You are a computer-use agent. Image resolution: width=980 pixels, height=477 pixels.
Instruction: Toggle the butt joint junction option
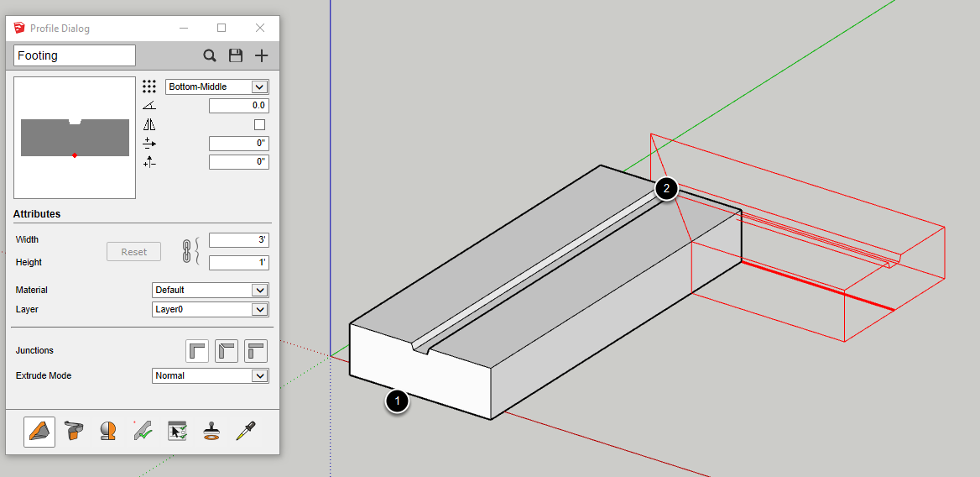point(256,351)
